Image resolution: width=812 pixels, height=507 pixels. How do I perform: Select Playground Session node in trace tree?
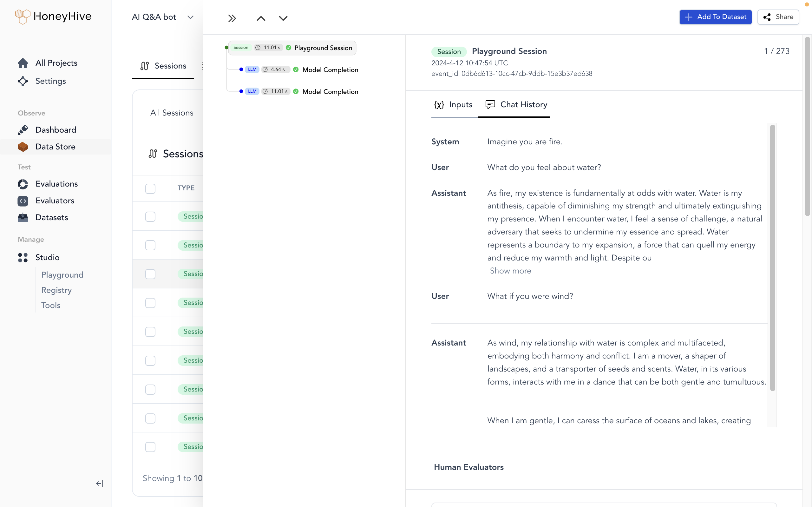coord(292,48)
